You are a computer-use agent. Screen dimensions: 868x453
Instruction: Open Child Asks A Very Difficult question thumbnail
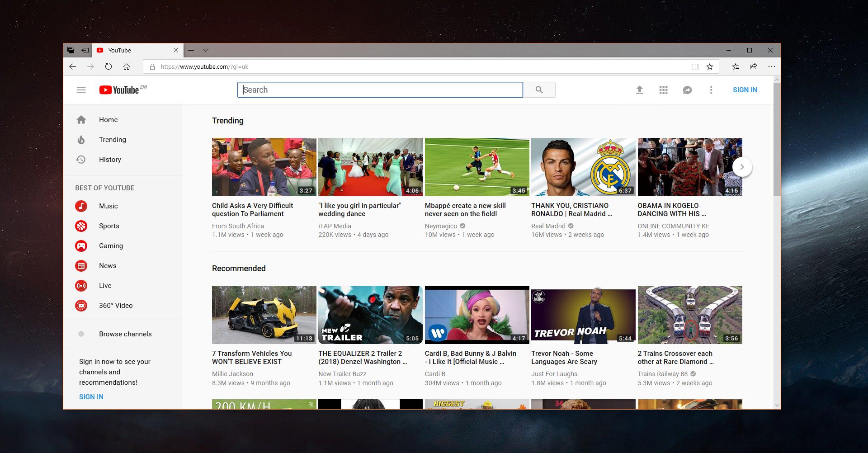click(264, 167)
